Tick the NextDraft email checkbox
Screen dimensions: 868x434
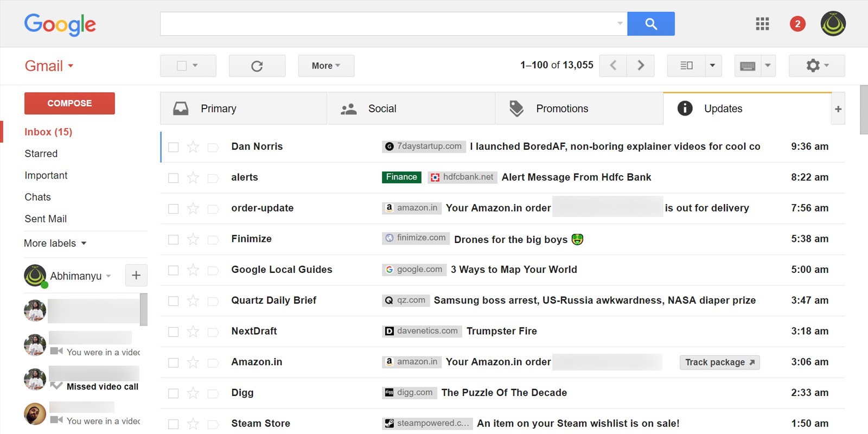point(174,332)
